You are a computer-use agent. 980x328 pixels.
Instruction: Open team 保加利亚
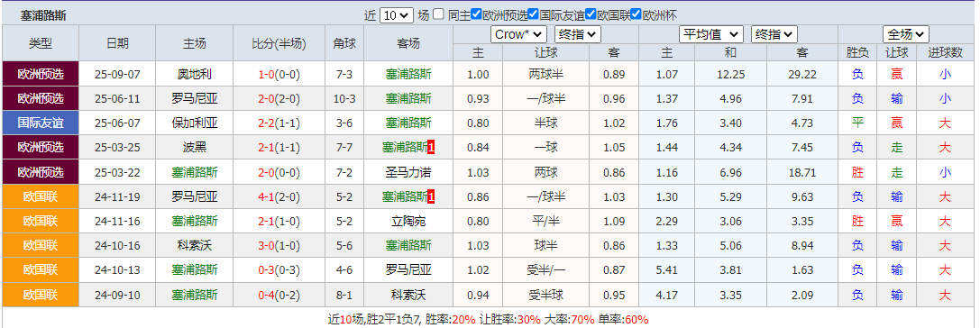coord(195,123)
